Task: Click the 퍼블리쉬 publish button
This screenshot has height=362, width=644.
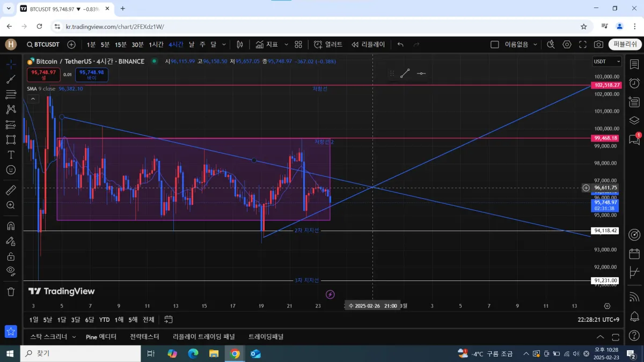Action: click(x=625, y=45)
